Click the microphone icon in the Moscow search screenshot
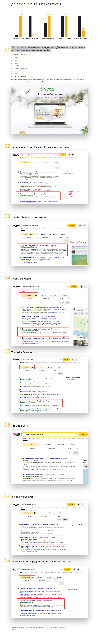 (69, 155)
